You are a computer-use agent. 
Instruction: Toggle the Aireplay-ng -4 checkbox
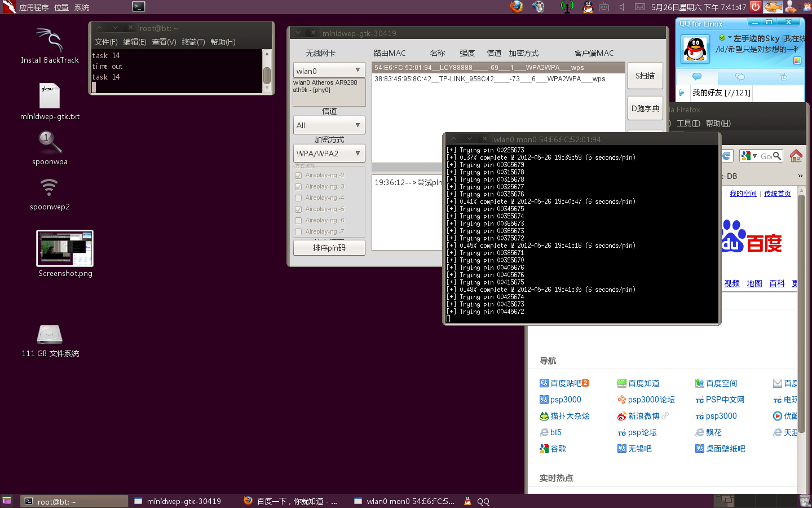pyautogui.click(x=298, y=198)
